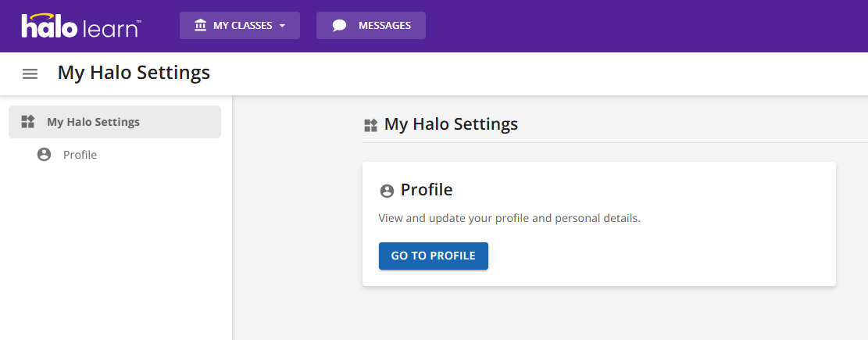Click the Go To Profile button
The image size is (868, 340).
pyautogui.click(x=434, y=256)
